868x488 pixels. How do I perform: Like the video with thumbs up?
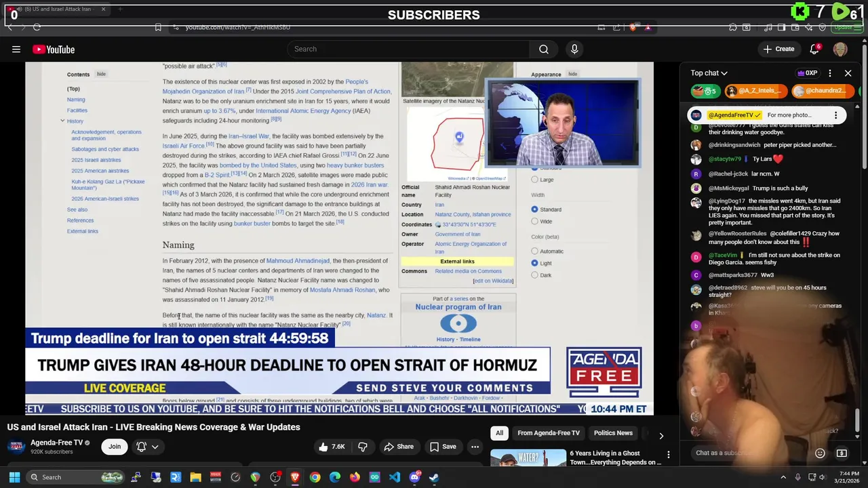332,447
